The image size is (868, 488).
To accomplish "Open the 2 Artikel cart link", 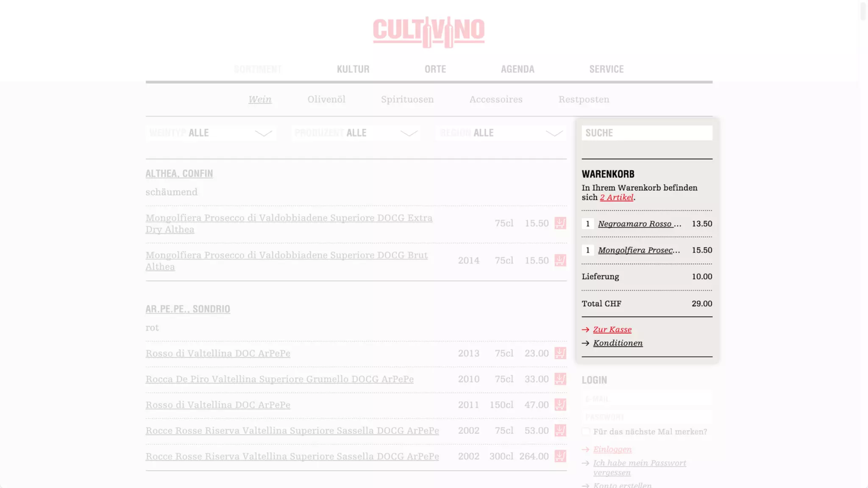I will point(616,197).
